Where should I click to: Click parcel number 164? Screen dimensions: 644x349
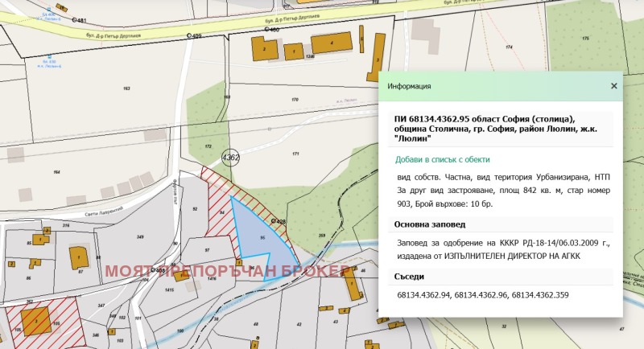tap(56, 172)
